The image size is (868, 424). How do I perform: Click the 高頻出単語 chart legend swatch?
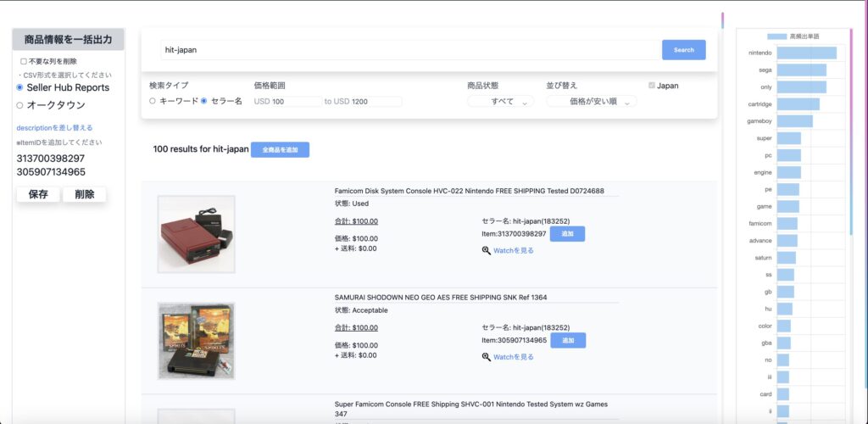click(776, 36)
